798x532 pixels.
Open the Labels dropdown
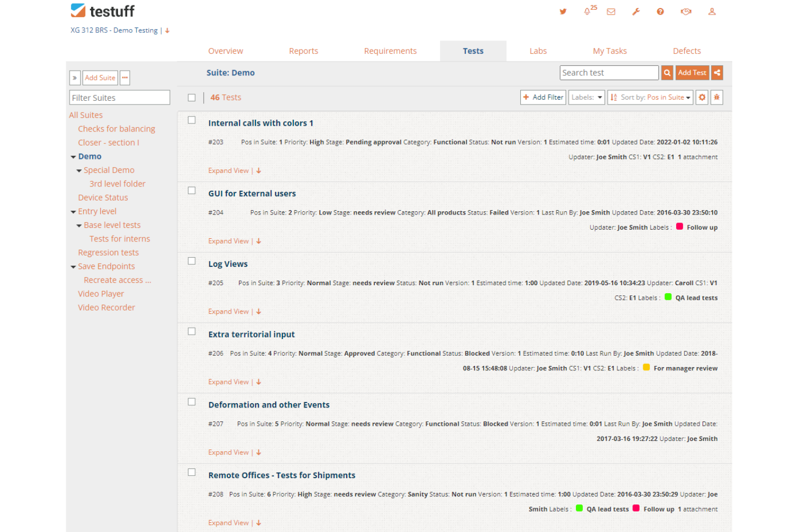pos(586,97)
